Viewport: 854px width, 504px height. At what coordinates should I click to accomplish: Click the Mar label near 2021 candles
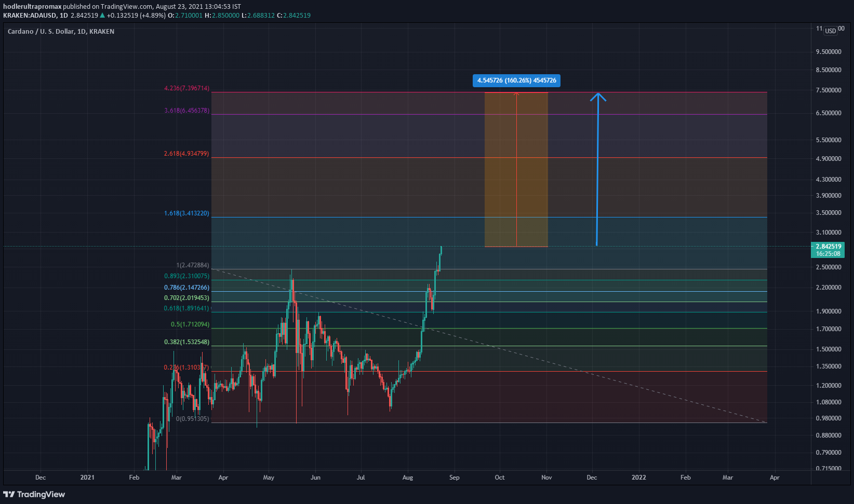177,478
